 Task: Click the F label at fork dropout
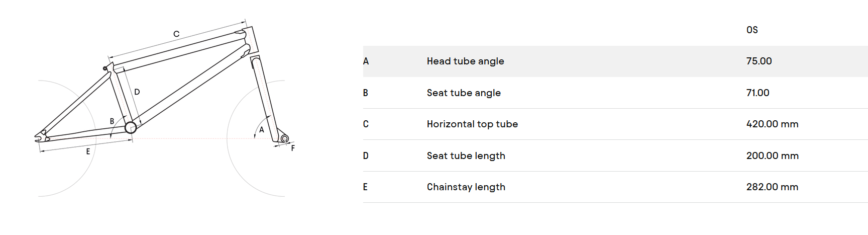[293, 148]
